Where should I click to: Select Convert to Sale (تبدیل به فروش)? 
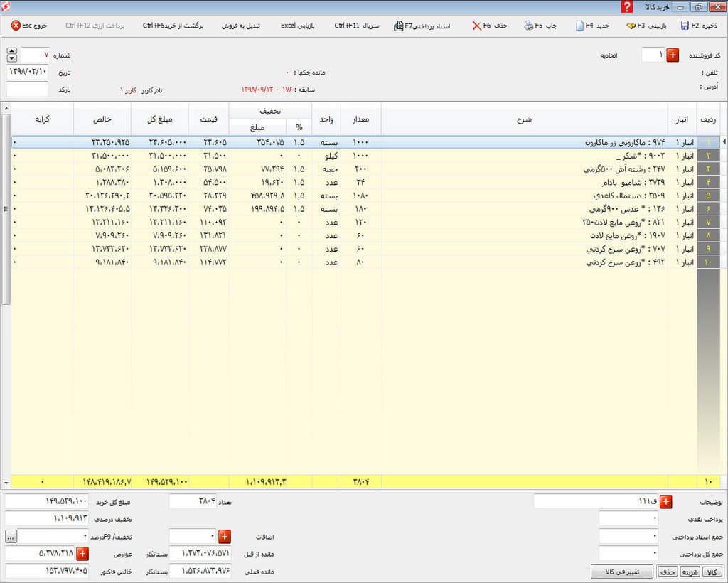click(x=243, y=26)
